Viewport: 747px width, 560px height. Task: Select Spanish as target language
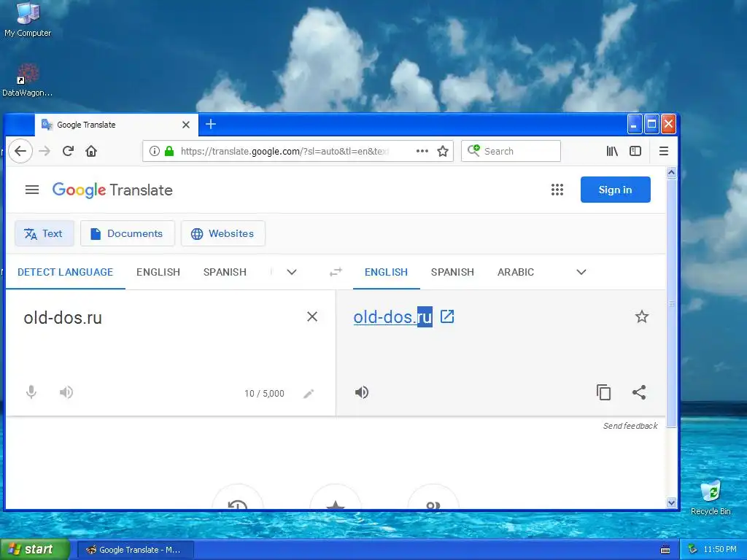coord(452,272)
